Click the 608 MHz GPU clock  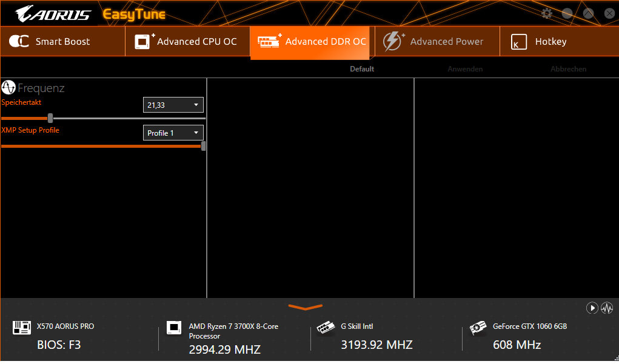click(x=517, y=345)
